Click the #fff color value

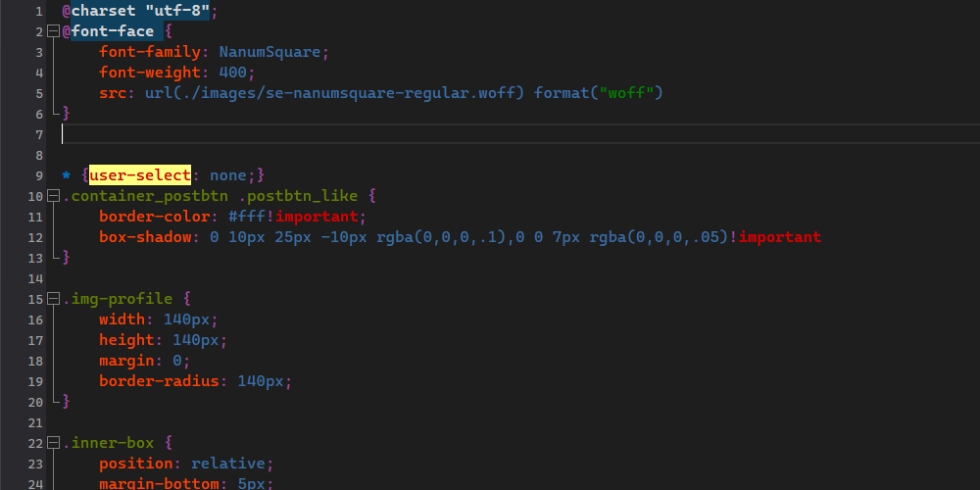coord(247,217)
